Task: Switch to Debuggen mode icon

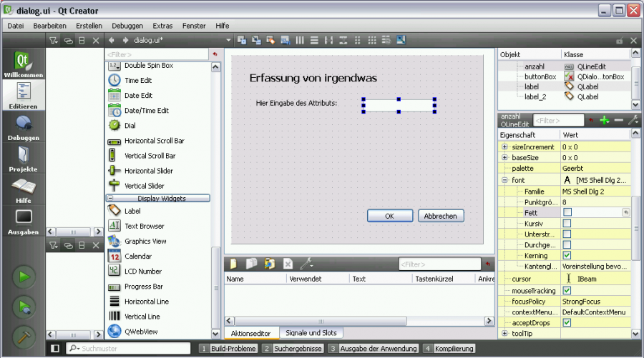Action: click(x=24, y=126)
